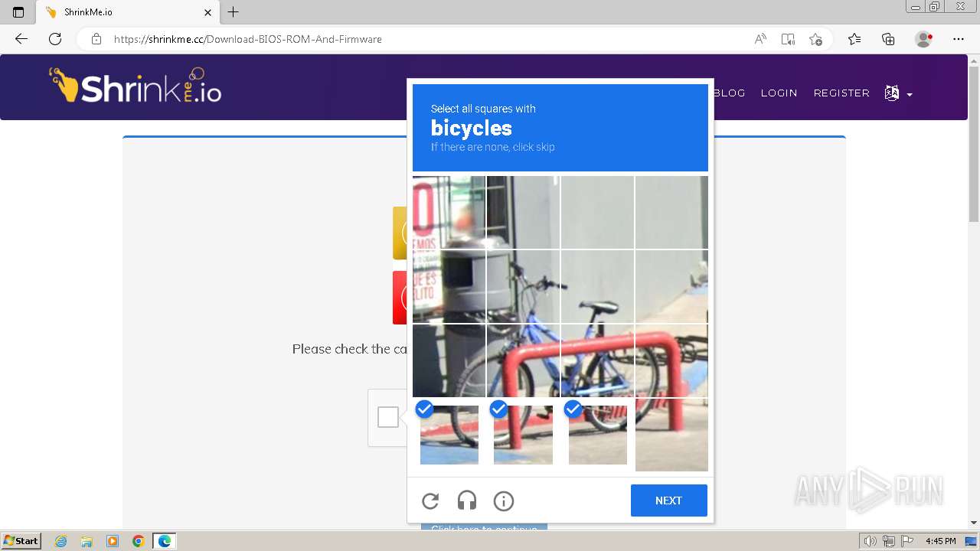Open Read aloud icon in address bar
This screenshot has height=551, width=980.
click(760, 39)
